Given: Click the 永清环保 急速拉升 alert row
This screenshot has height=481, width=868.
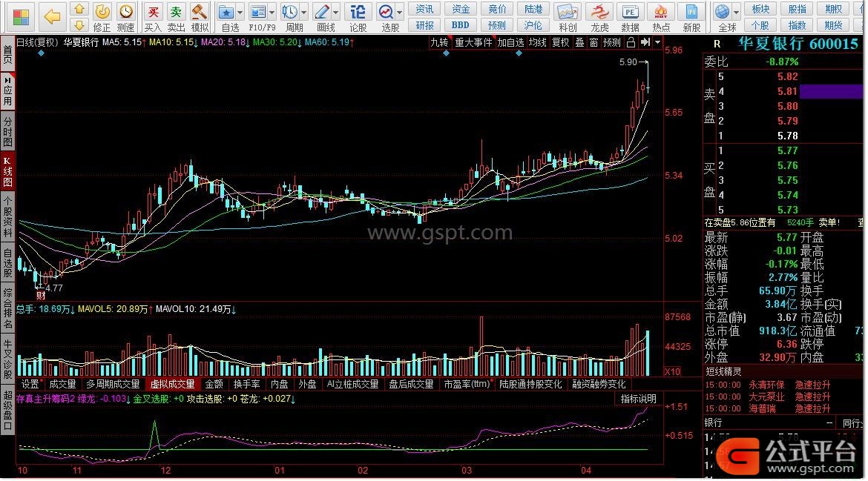Looking at the screenshot, I should tap(766, 385).
